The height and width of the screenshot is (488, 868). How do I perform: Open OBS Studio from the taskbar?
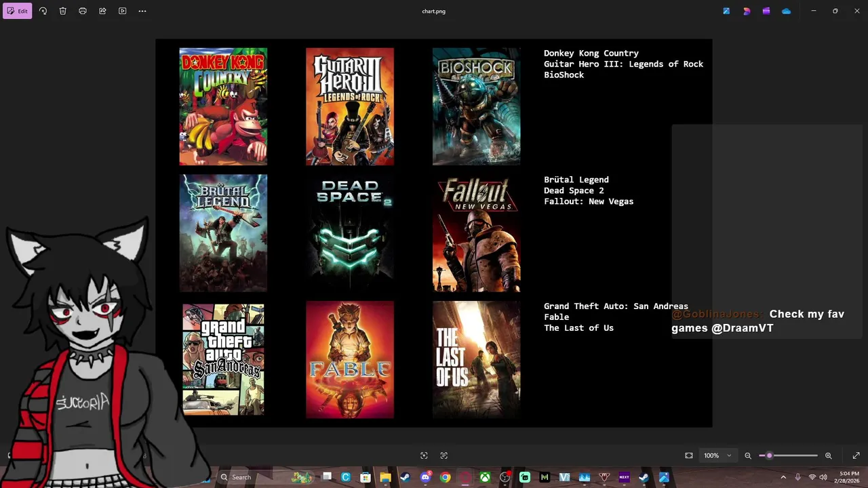505,477
